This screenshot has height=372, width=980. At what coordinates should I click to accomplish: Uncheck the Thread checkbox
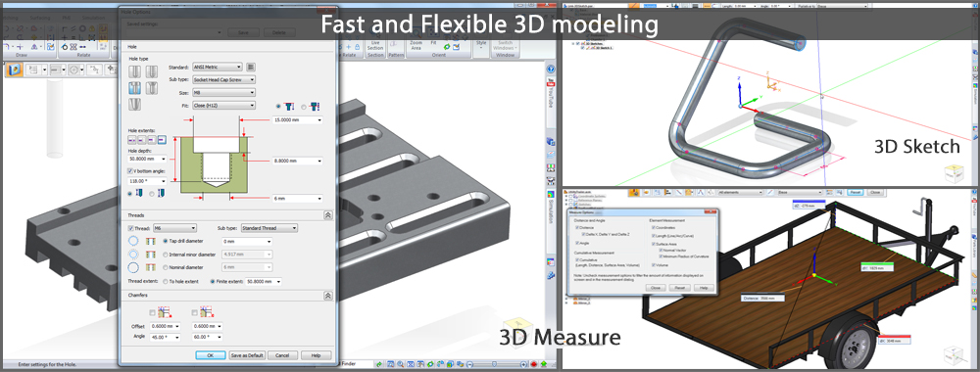point(130,228)
